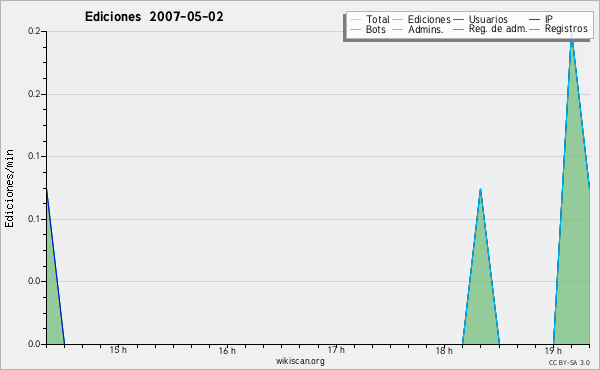Click the Registros legend label
The image size is (600, 370).
pyautogui.click(x=566, y=29)
